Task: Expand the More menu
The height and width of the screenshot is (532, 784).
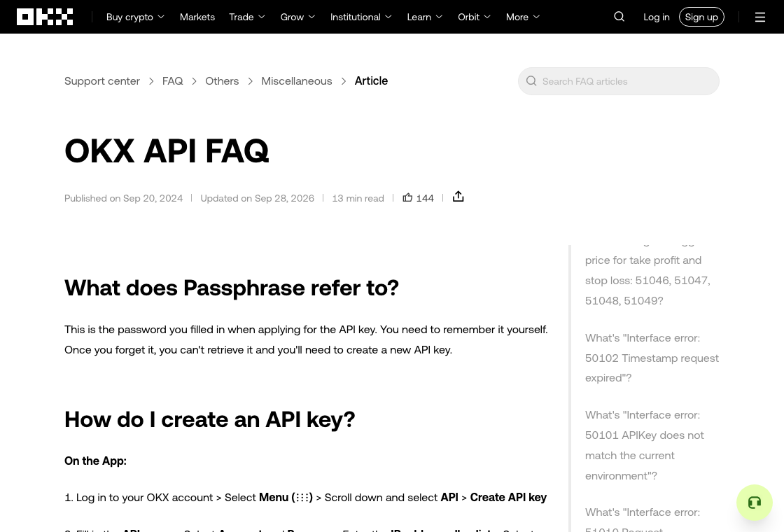Action: coord(522,17)
